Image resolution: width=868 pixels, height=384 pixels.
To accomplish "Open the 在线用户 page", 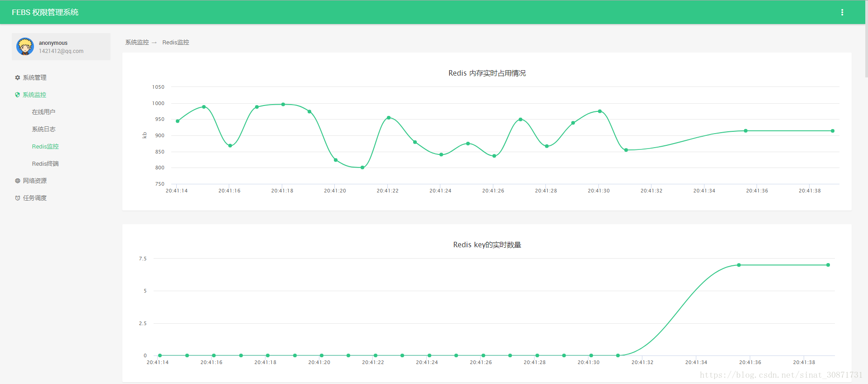I will click(43, 112).
